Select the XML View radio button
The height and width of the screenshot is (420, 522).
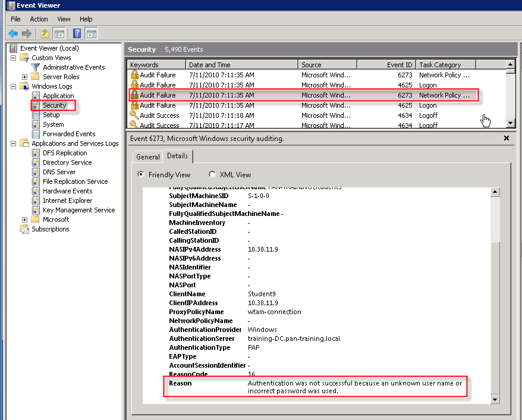(x=212, y=175)
